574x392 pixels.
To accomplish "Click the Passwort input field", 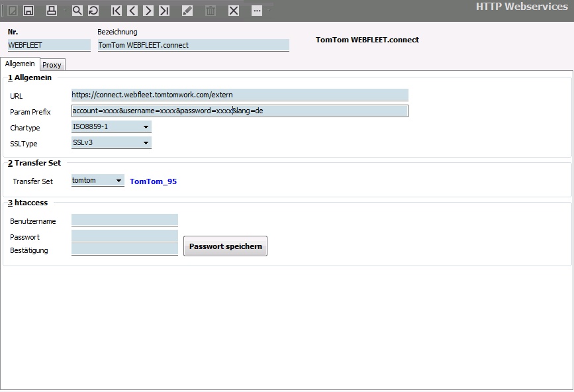I will point(124,236).
